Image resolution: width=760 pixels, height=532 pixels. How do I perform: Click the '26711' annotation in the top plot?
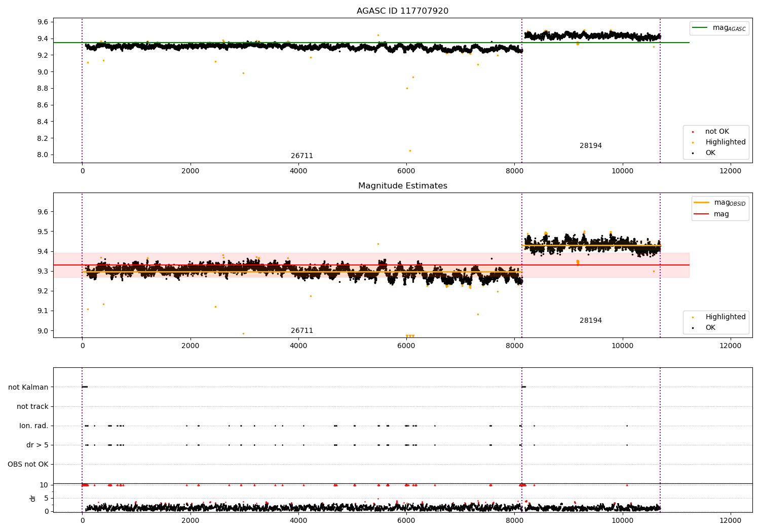(302, 156)
